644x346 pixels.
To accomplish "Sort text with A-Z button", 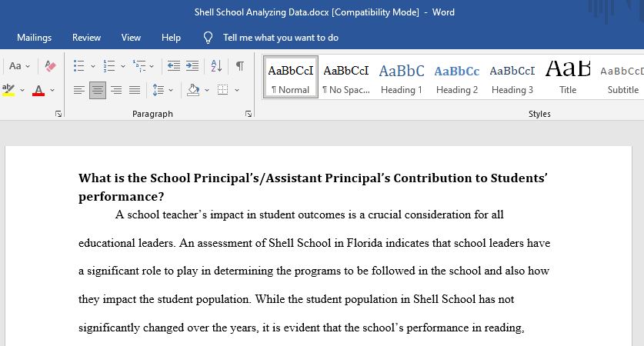I will [x=216, y=65].
